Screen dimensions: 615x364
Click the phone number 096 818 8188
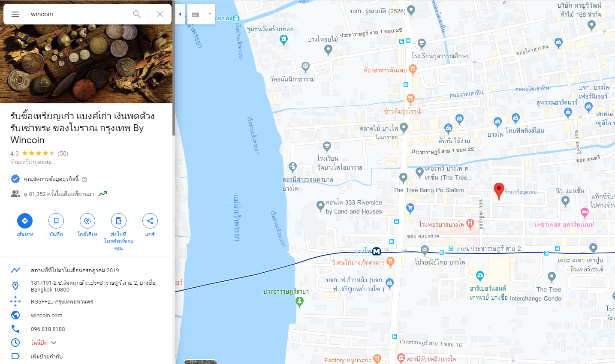click(x=48, y=329)
